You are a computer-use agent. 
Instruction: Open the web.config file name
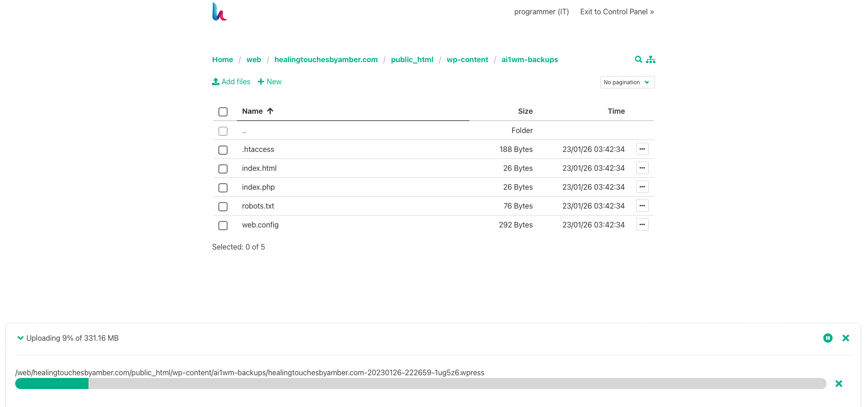pyautogui.click(x=260, y=225)
